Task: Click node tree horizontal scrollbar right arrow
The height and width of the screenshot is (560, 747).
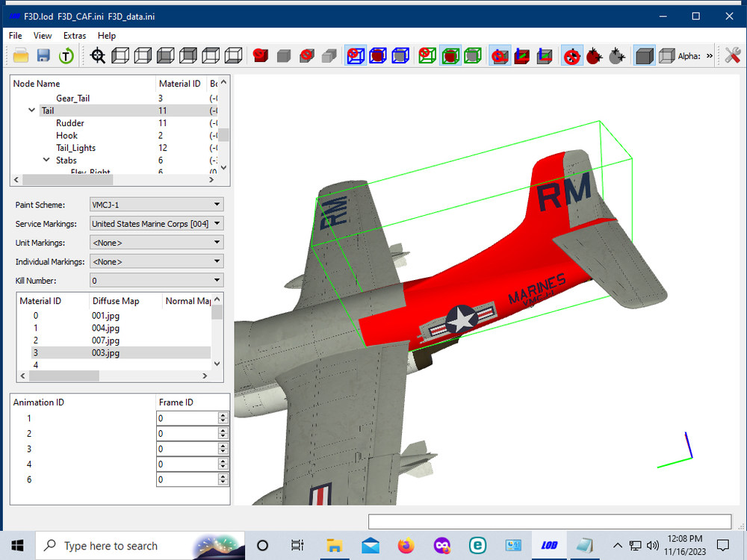Action: pyautogui.click(x=211, y=179)
